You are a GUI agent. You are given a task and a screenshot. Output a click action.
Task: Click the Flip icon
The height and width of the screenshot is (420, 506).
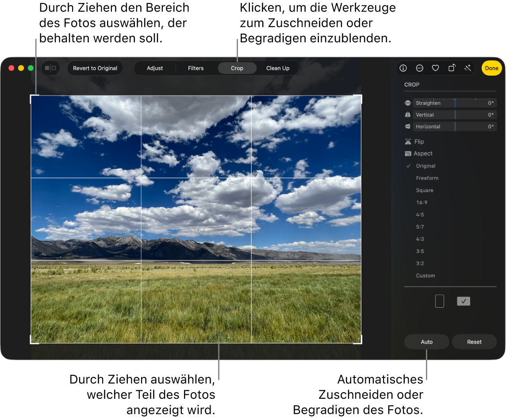click(408, 142)
